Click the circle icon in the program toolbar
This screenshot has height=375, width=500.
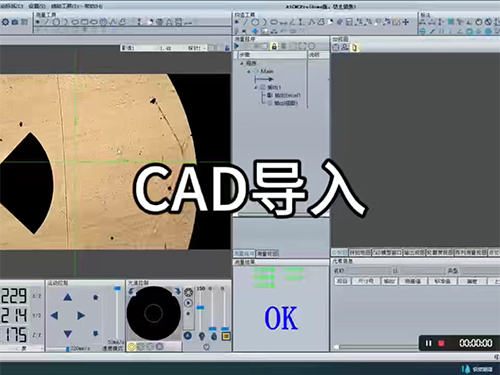pyautogui.click(x=311, y=46)
